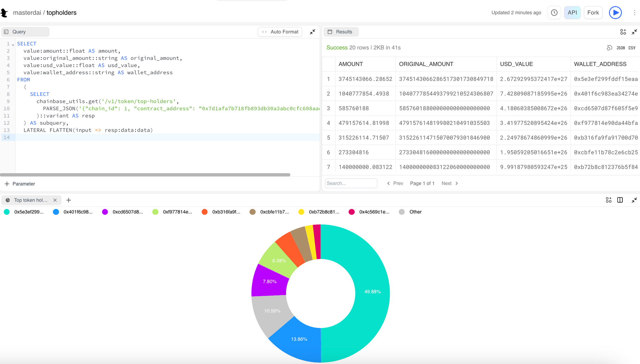Screen dimensions: 640x364
Task: Click 'Updated 2 minutes ago' text
Action: [x=516, y=13]
